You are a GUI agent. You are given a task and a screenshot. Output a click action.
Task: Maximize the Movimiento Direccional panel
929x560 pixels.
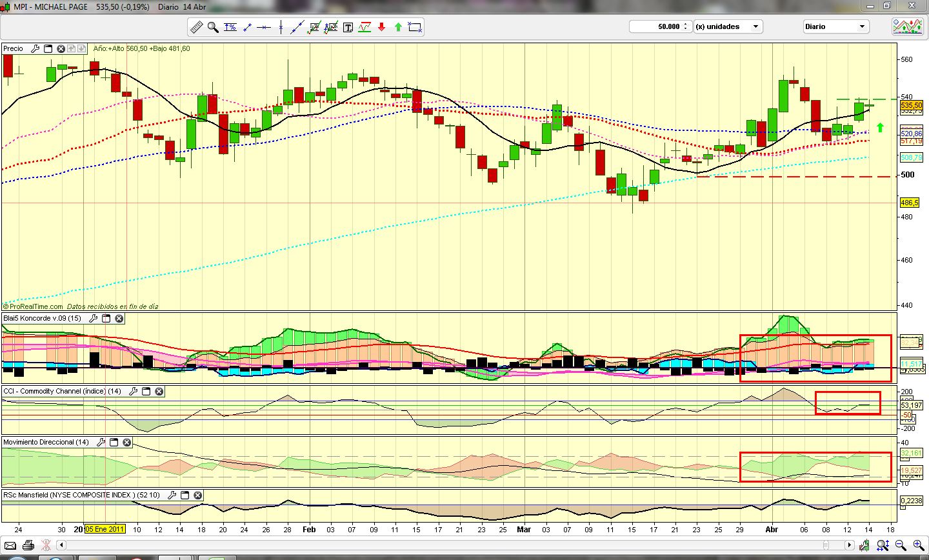(x=114, y=442)
